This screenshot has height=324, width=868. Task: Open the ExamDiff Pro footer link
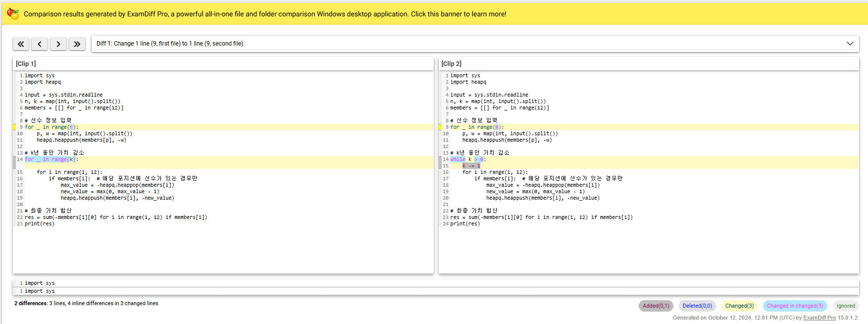point(819,318)
